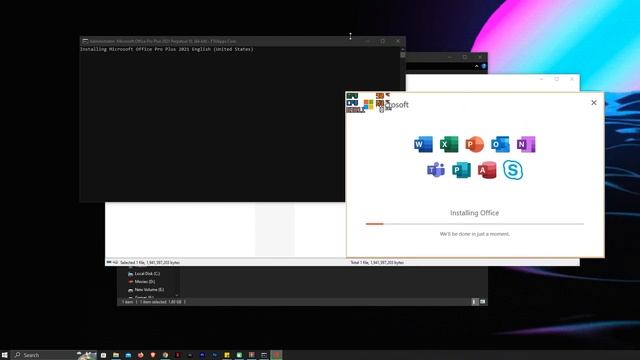
Task: Switch Explorer to details view
Action: coord(474,302)
